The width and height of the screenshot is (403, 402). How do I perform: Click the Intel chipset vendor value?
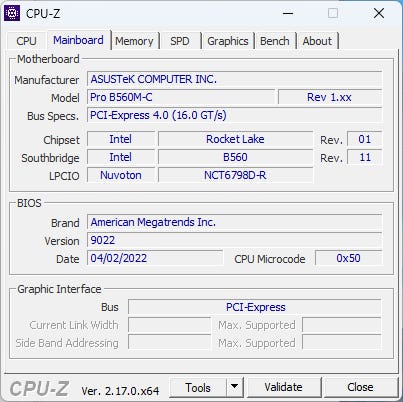[x=121, y=139]
